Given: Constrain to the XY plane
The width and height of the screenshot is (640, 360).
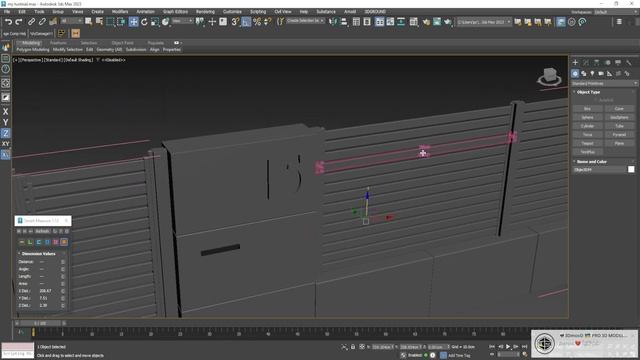Looking at the screenshot, I should point(5,144).
